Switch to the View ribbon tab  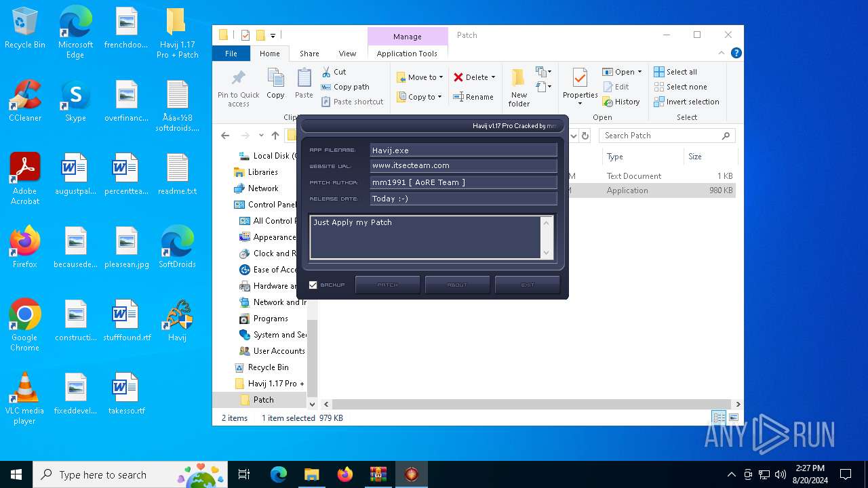pos(347,54)
